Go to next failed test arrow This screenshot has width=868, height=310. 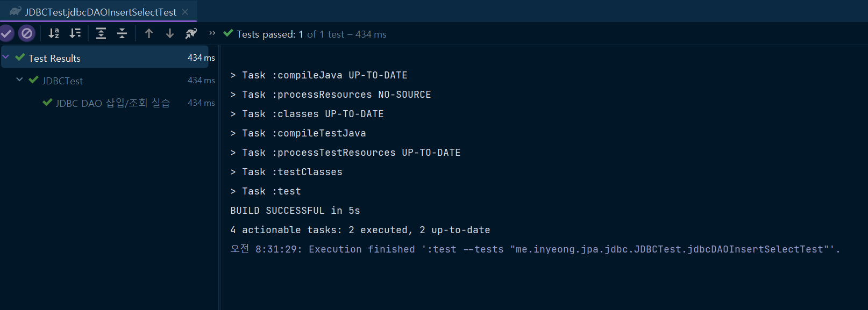tap(170, 33)
